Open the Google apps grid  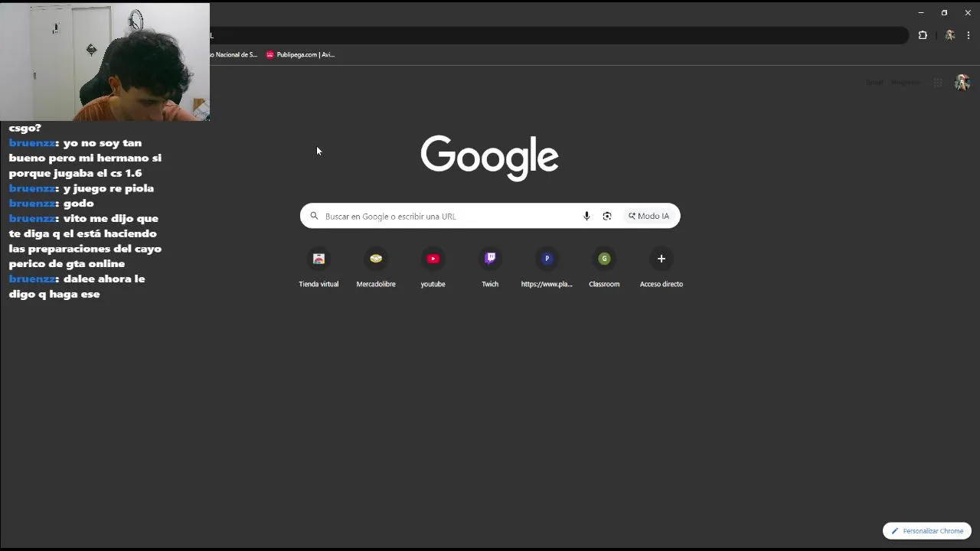[938, 83]
